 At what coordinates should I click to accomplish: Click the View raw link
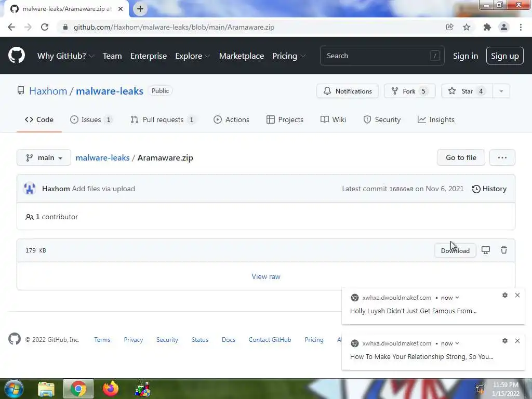coord(266,276)
